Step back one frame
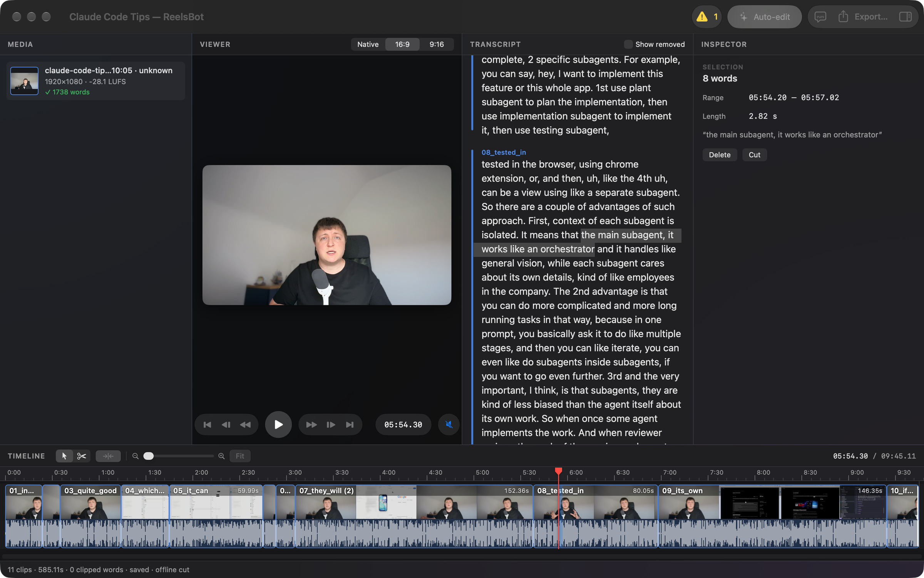 point(226,425)
